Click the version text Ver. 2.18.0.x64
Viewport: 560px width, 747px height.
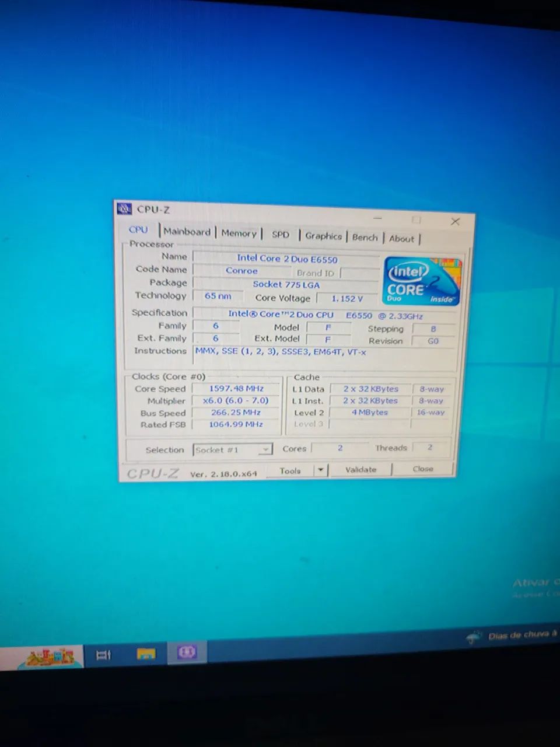pyautogui.click(x=223, y=474)
